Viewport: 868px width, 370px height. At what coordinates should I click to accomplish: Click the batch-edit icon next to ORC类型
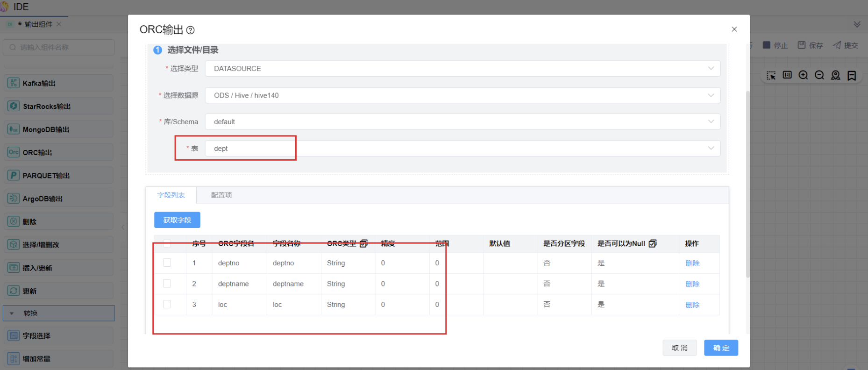(363, 243)
